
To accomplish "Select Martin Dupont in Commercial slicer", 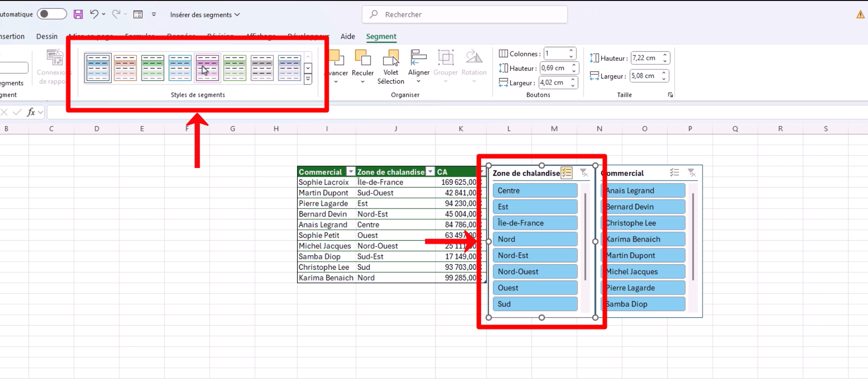I will (x=643, y=255).
